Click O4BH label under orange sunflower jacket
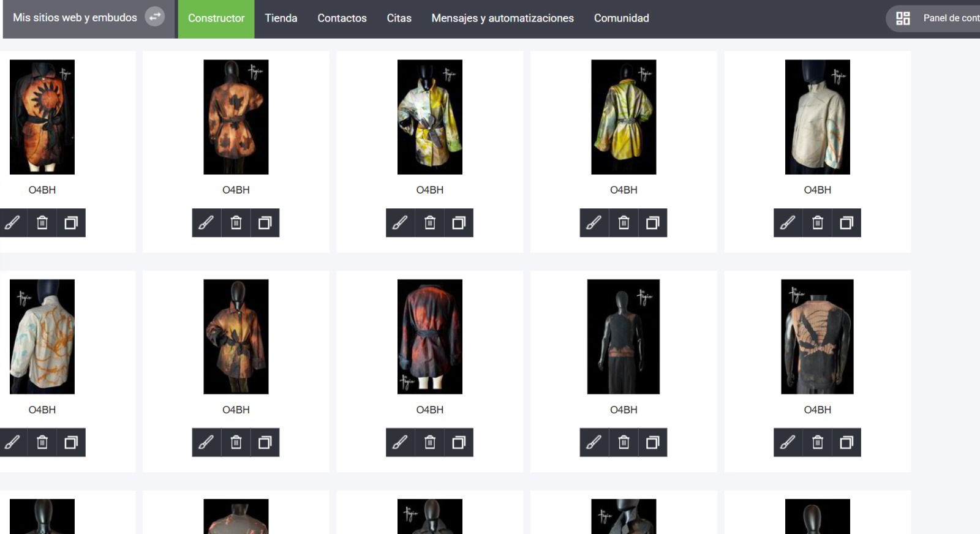Viewport: 980px width, 534px height. [x=42, y=190]
